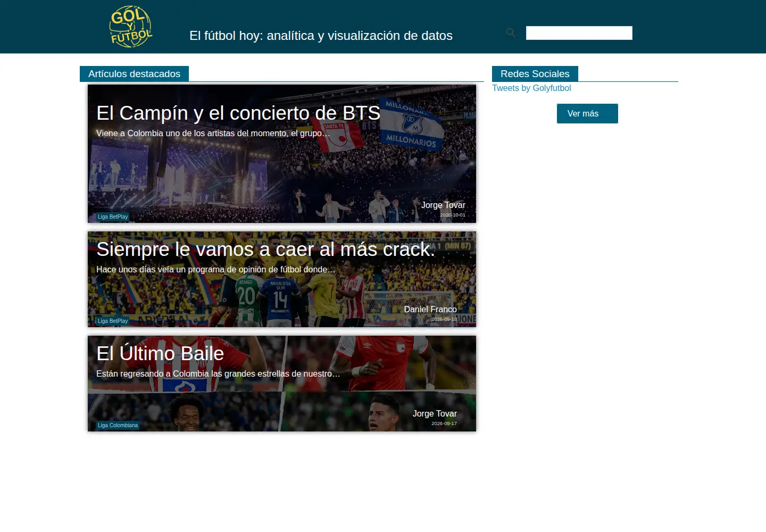Select the Artículos destacados heading tab
Image resolution: width=766 pixels, height=532 pixels.
[x=134, y=74]
